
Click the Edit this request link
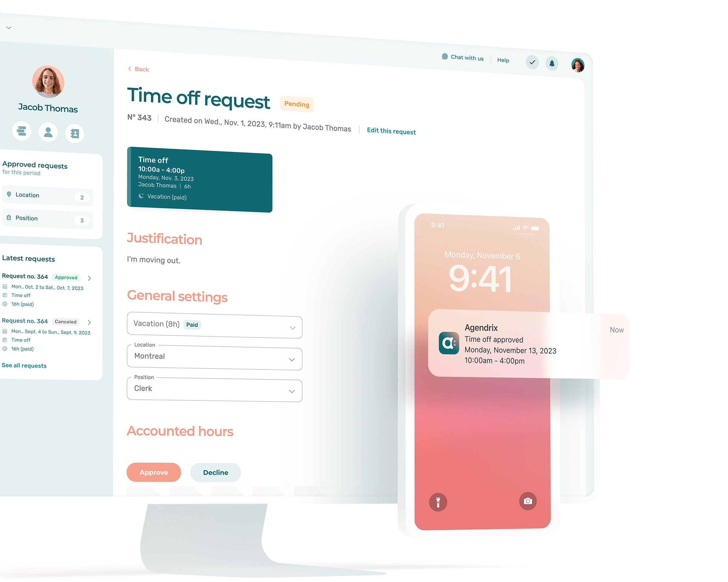pos(392,131)
